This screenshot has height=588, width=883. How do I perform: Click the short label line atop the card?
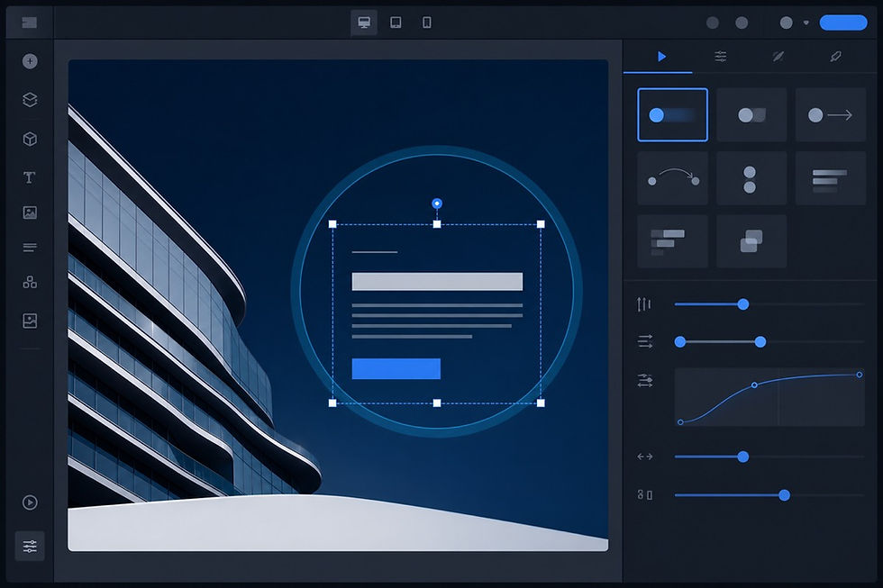point(375,252)
